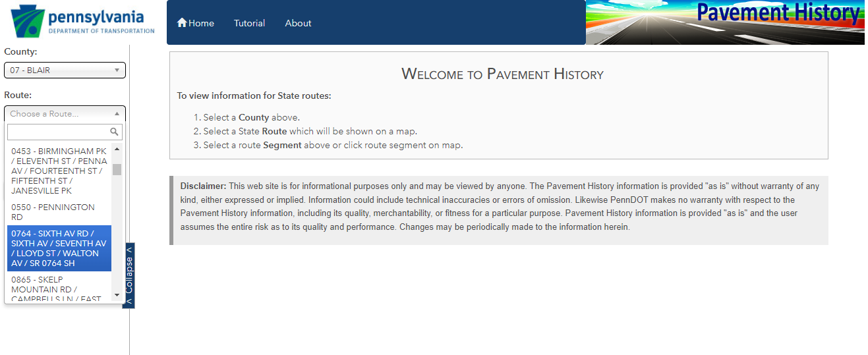
Task: Click the '07 - BLAIR' county selector
Action: pyautogui.click(x=59, y=70)
